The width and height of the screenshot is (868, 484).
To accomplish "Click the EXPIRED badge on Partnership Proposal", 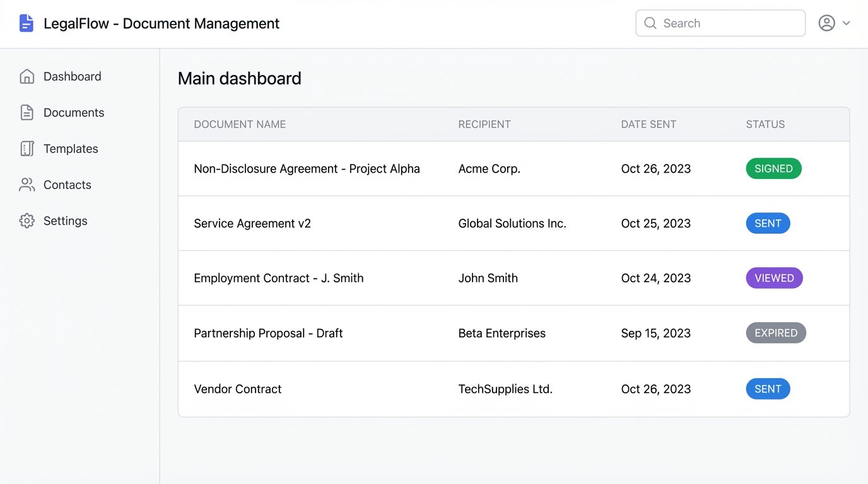I will 776,333.
